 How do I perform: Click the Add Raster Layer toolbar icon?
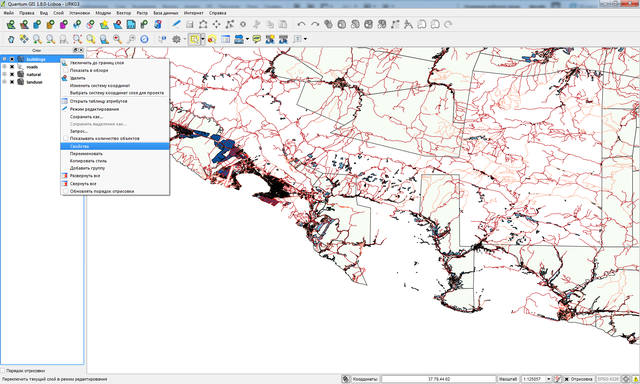tap(24, 24)
